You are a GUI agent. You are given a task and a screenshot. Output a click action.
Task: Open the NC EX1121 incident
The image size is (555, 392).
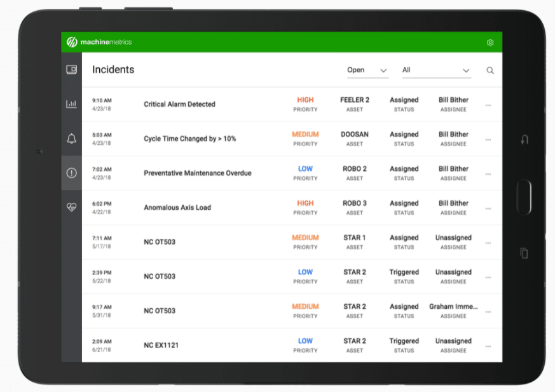[x=161, y=345]
